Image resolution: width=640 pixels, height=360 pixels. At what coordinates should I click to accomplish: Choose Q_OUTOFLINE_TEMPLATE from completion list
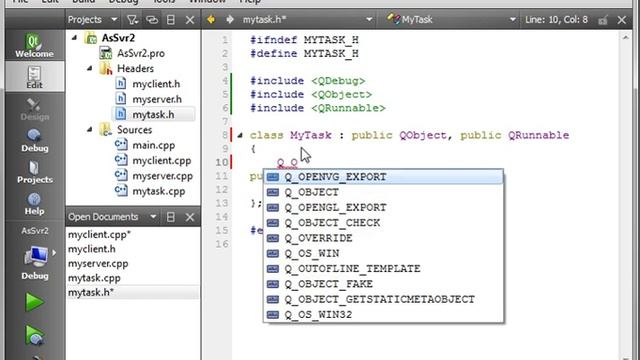tap(383, 269)
